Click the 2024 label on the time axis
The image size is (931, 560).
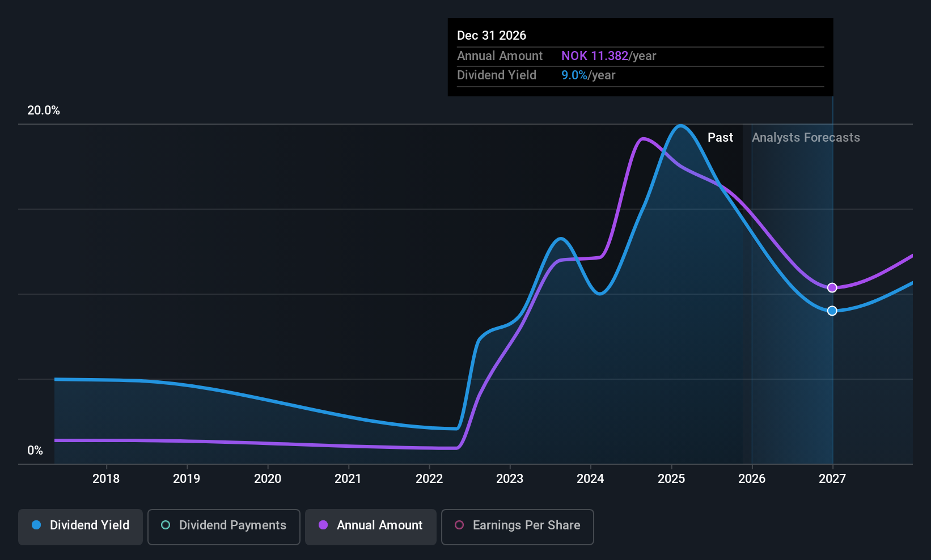(x=590, y=478)
